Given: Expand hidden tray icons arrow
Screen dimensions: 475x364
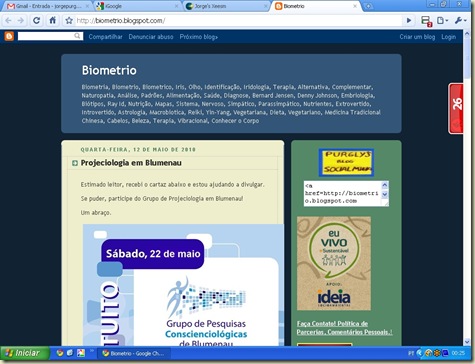Looking at the screenshot, I should (x=419, y=353).
